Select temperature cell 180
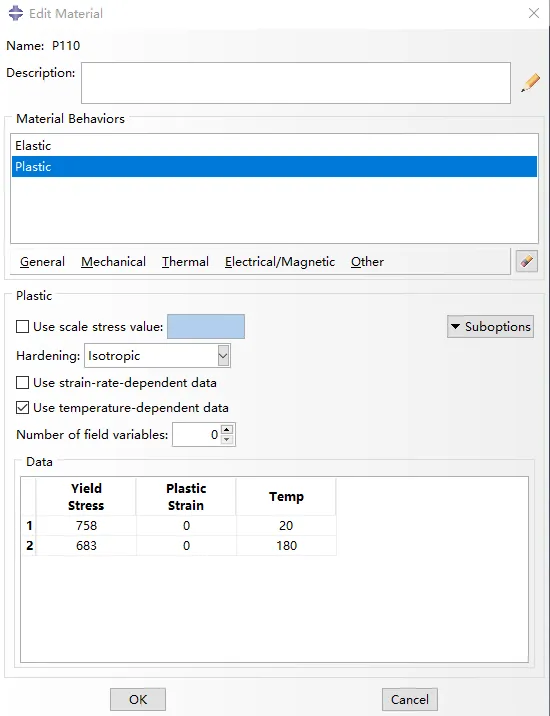The height and width of the screenshot is (716, 550). pos(286,546)
